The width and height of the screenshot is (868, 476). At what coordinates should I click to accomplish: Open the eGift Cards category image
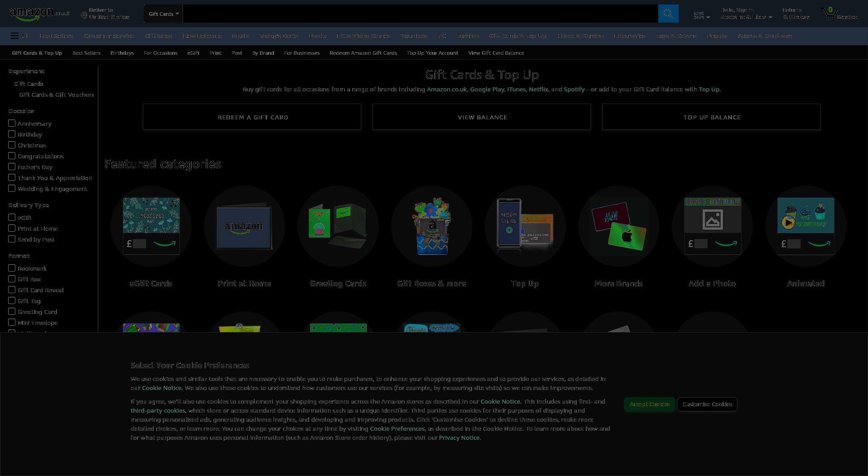(x=151, y=226)
